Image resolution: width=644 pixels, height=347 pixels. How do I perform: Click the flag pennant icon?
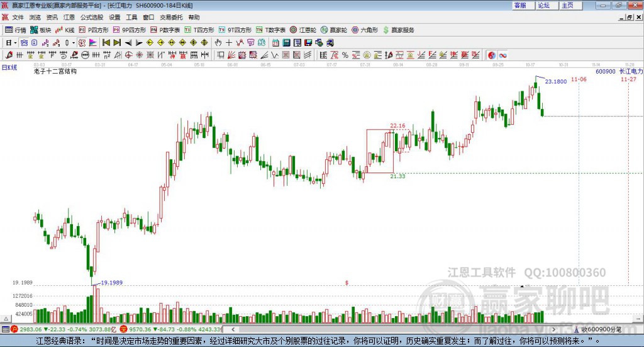point(93,43)
